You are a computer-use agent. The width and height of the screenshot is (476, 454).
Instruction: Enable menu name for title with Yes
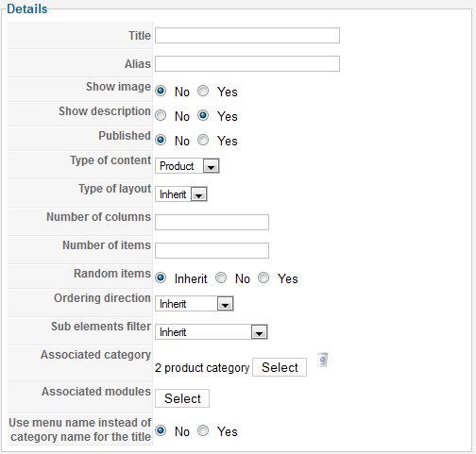coord(203,430)
